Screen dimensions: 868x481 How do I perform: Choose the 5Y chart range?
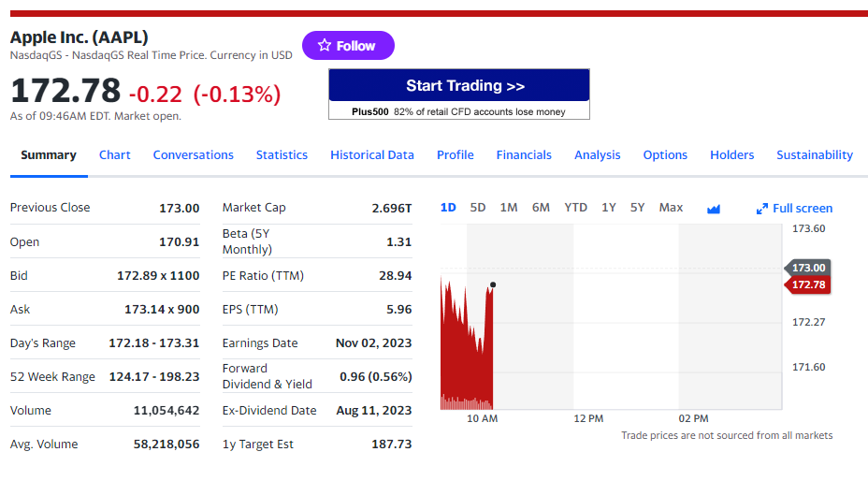[637, 208]
